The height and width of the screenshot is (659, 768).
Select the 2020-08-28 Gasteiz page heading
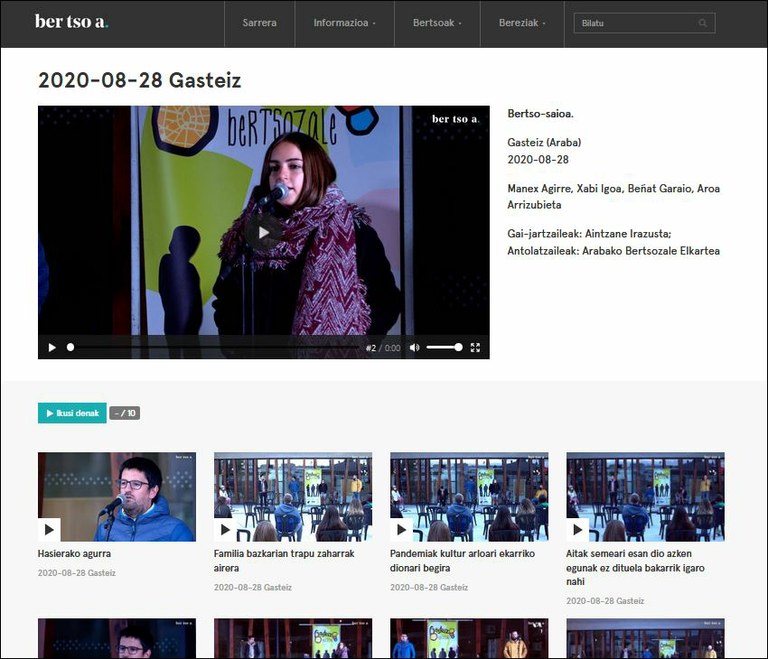pos(140,80)
